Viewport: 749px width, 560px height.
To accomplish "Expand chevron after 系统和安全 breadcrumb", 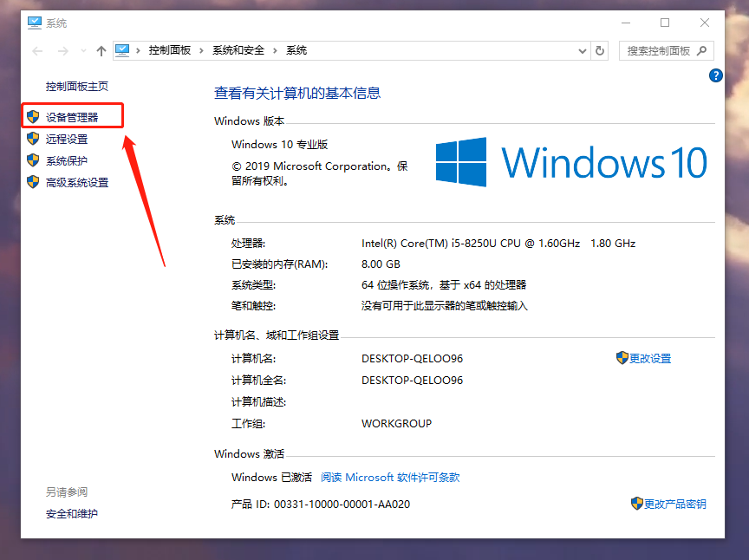I will [275, 50].
